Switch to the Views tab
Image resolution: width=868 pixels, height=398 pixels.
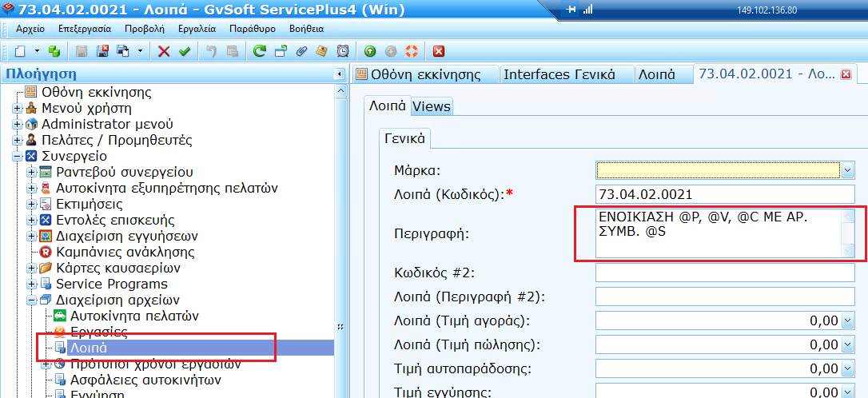[432, 106]
